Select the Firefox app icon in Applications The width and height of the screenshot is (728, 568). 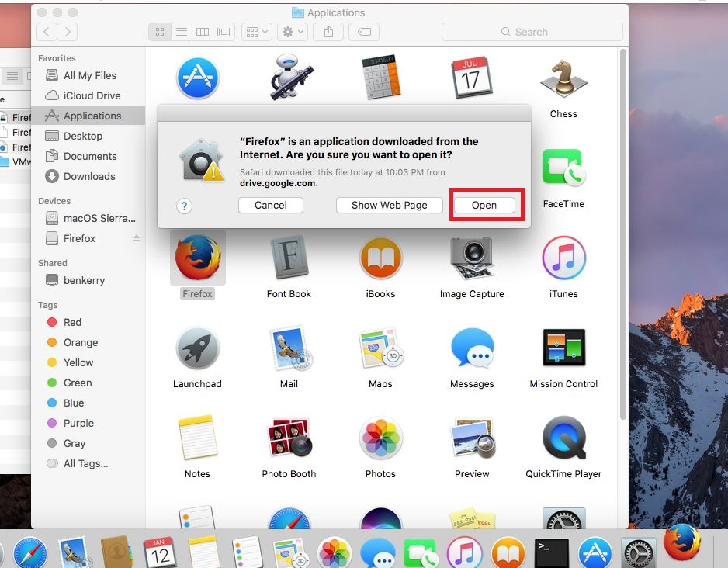(x=198, y=258)
